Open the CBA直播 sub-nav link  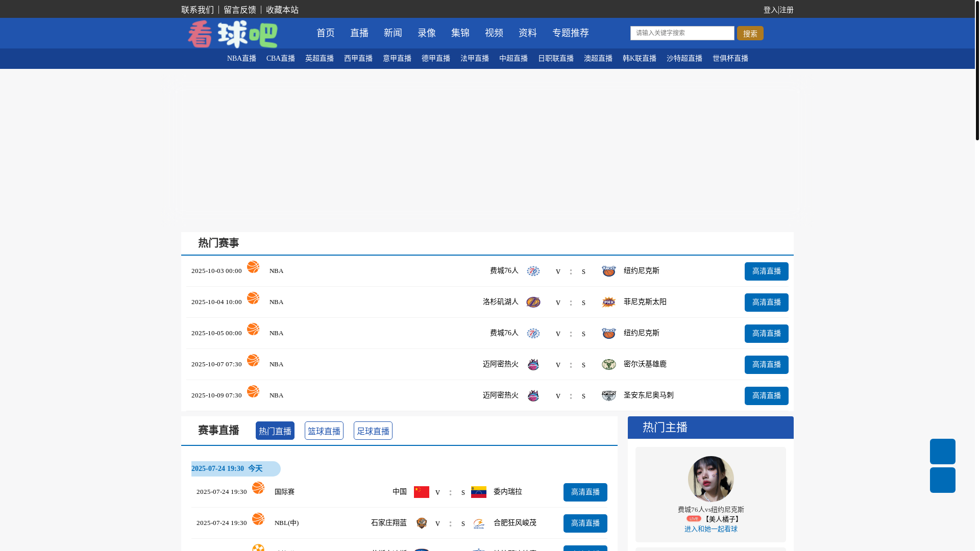click(281, 59)
